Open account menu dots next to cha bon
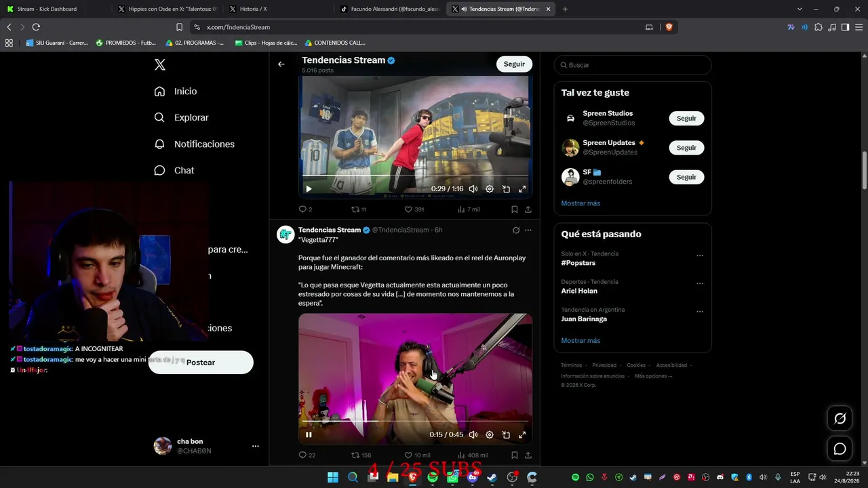Screen dimensions: 868x488 coord(256,446)
